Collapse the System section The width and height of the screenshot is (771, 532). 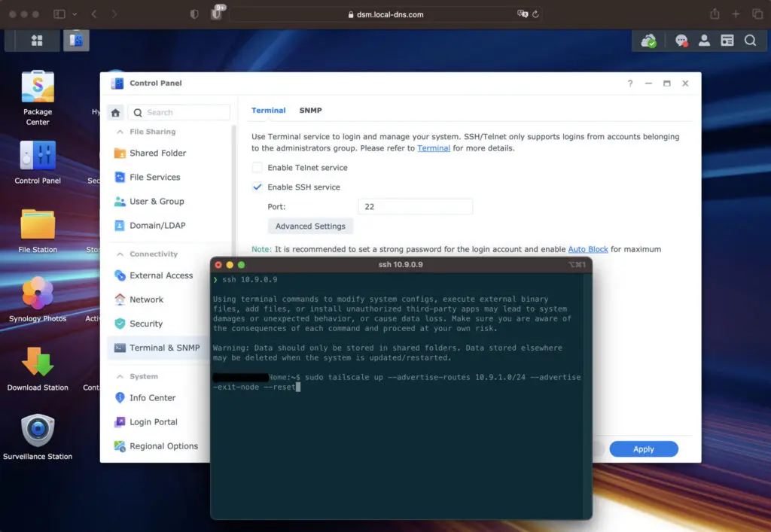tap(120, 376)
